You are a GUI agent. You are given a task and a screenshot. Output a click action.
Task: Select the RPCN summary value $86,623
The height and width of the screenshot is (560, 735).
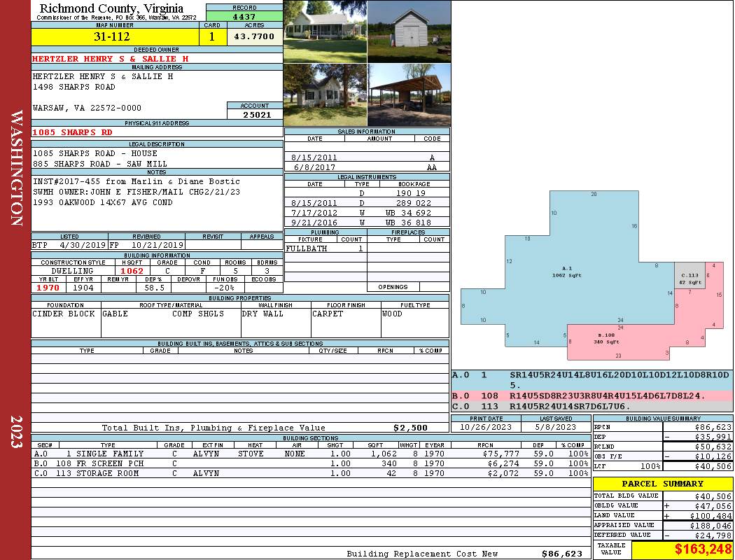[x=713, y=427]
